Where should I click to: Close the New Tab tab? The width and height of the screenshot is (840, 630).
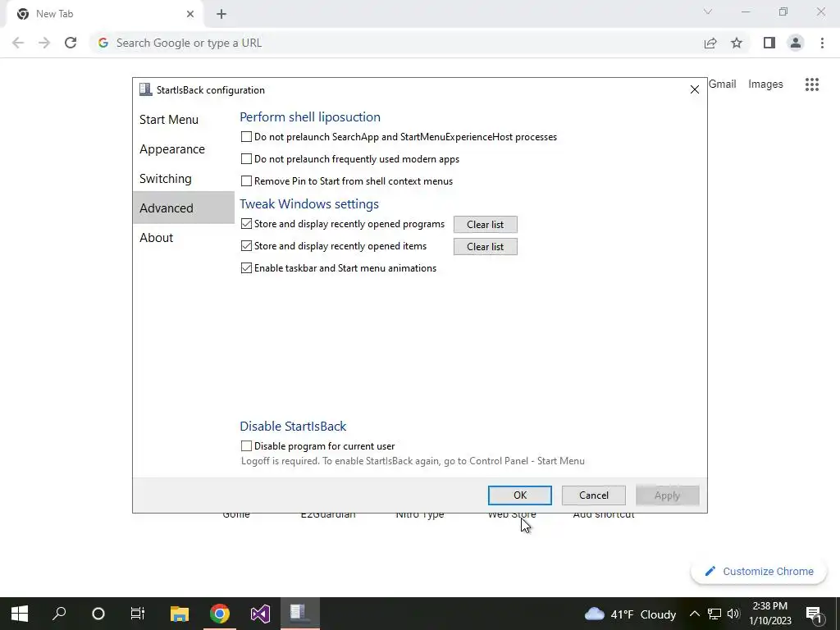tap(189, 14)
